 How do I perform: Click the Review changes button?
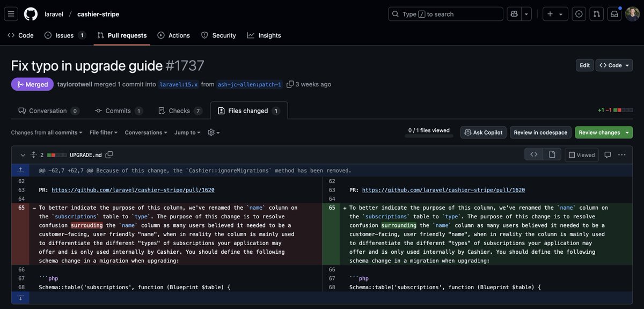(x=599, y=133)
